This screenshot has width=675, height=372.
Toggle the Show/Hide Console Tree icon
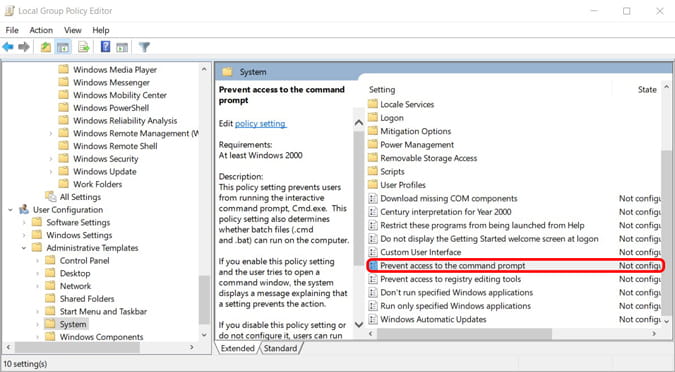click(63, 47)
